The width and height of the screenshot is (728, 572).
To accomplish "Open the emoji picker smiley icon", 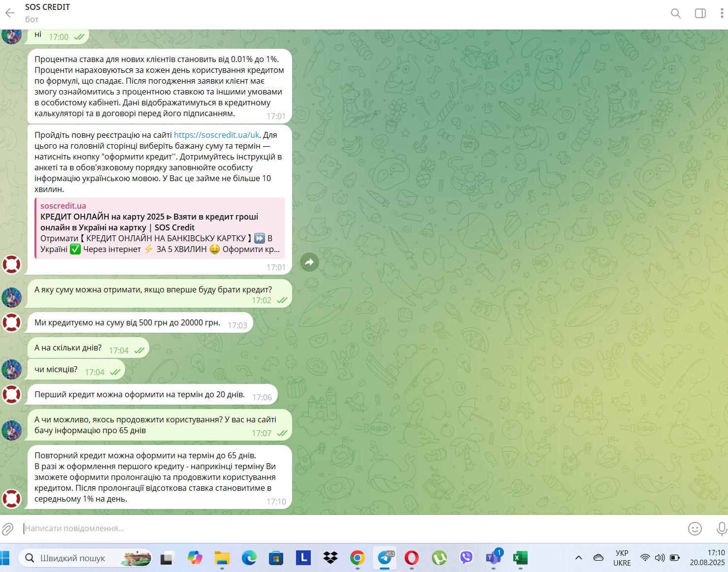I will 695,529.
